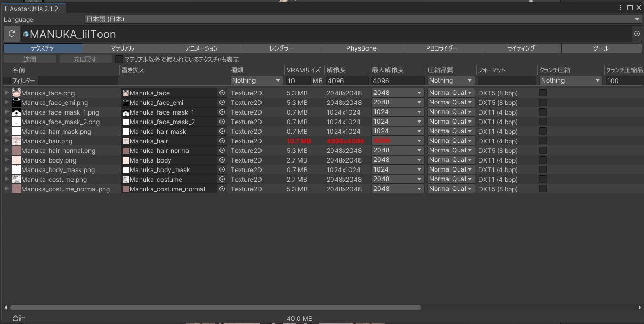Screen dimensions: 644x324
Task: Open max resolution dropdown for Manuka_body.png
Action: click(x=397, y=160)
